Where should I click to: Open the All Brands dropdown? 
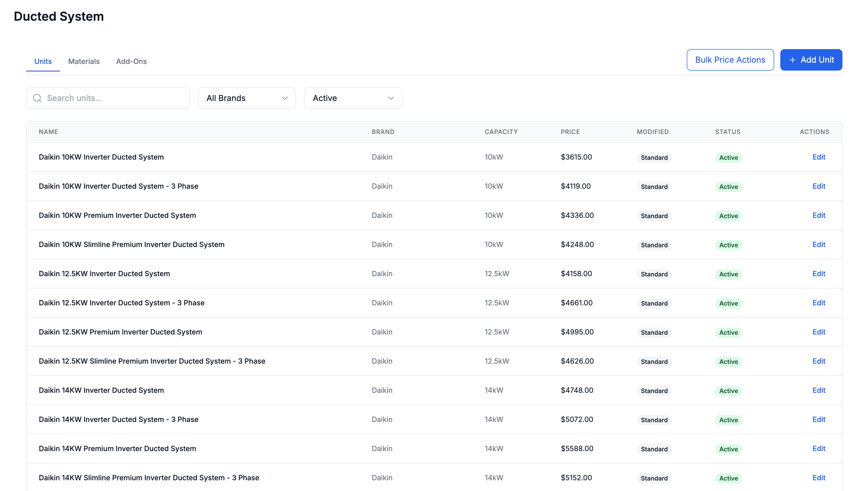(x=246, y=98)
